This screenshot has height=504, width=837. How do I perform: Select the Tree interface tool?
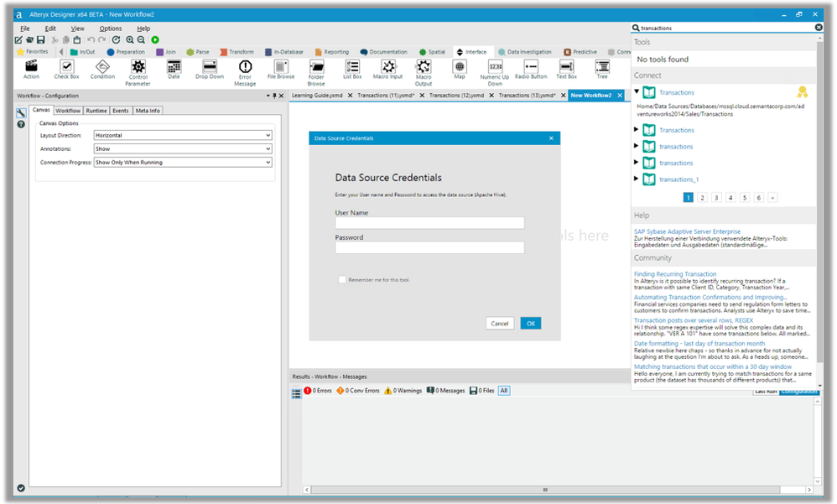(602, 69)
